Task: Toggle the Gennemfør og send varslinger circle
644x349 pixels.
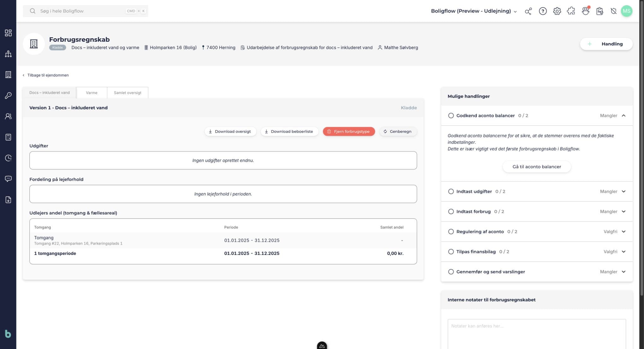Action: click(x=451, y=272)
